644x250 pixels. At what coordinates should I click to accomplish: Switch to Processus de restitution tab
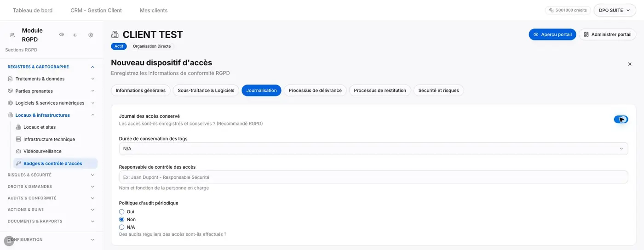(380, 91)
